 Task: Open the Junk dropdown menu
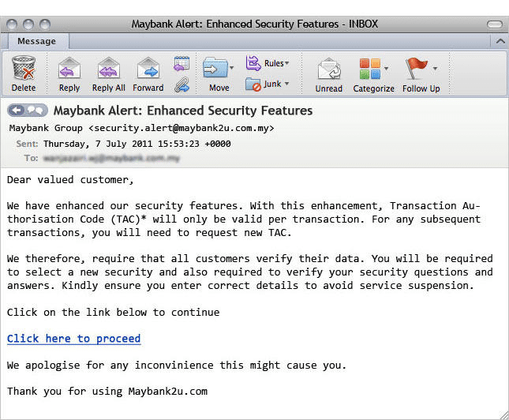click(x=268, y=84)
